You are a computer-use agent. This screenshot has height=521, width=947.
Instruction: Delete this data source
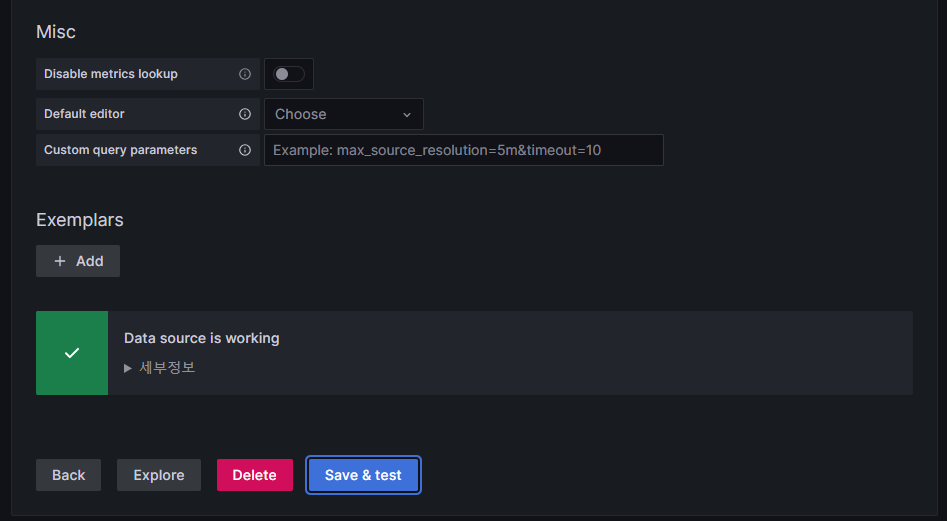[x=255, y=475]
